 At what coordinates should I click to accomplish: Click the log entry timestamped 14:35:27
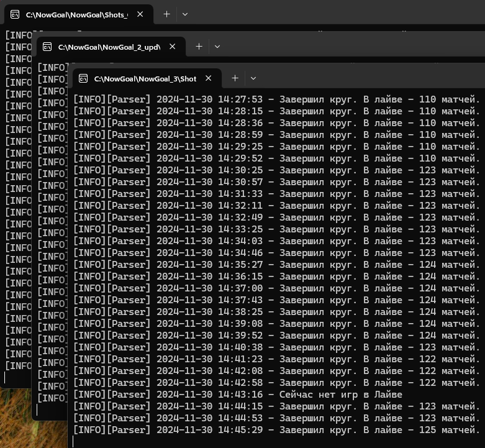click(276, 265)
